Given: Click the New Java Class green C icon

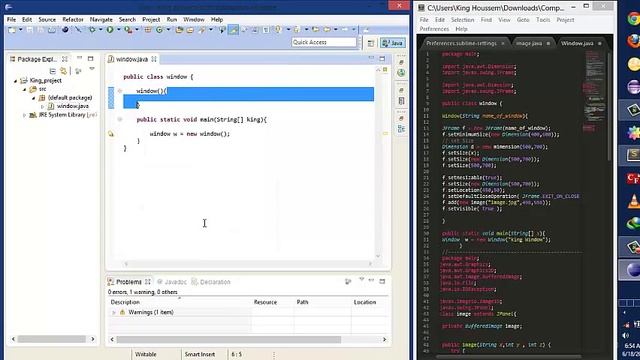Looking at the screenshot, I should pos(159,30).
